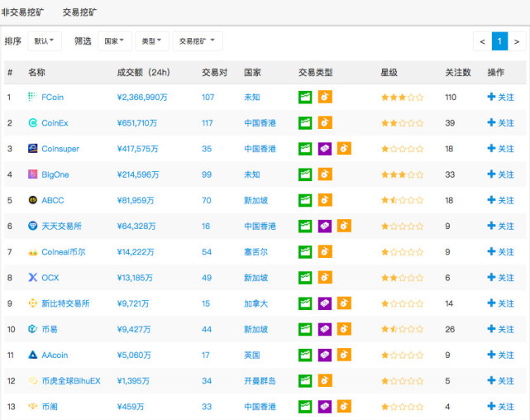Click 币阁's purple fiat trading icon
This screenshot has width=530, height=420.
(x=325, y=407)
